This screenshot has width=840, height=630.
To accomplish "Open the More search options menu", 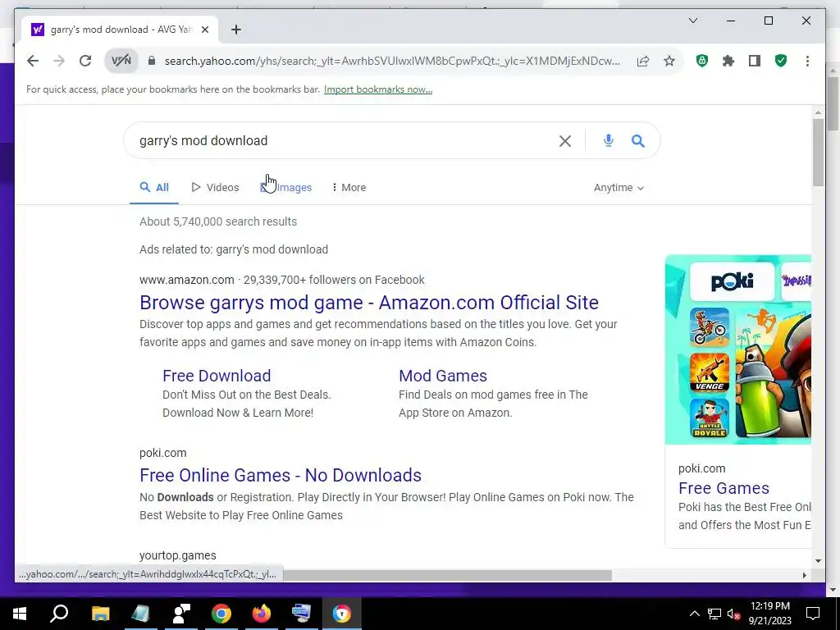I will pyautogui.click(x=349, y=188).
